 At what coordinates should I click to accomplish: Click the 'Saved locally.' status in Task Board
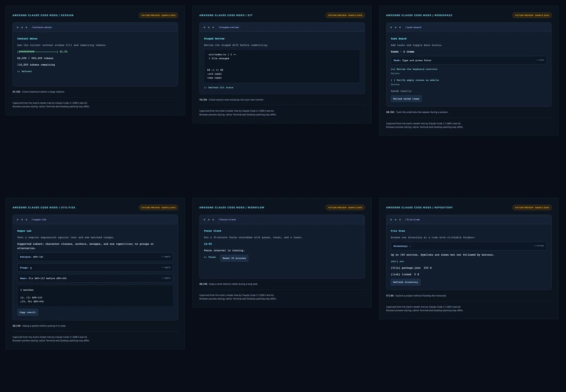(401, 91)
